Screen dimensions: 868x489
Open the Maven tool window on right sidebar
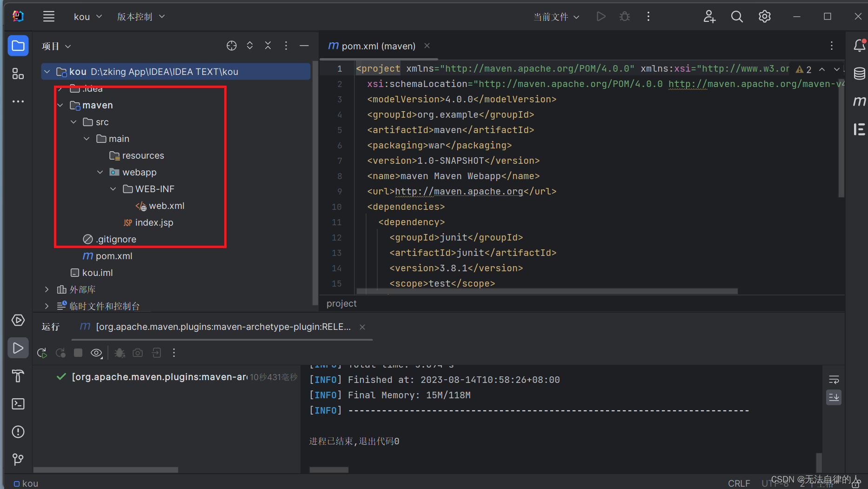[x=860, y=101]
